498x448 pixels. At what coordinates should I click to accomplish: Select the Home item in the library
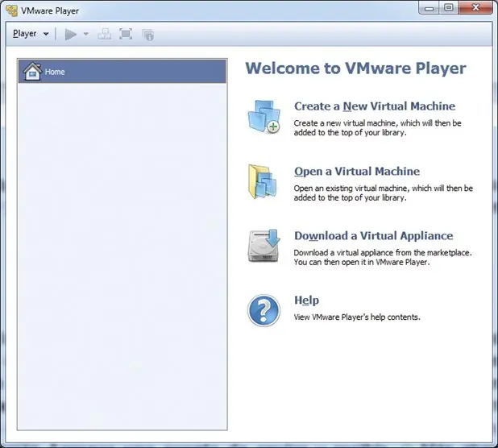(122, 72)
